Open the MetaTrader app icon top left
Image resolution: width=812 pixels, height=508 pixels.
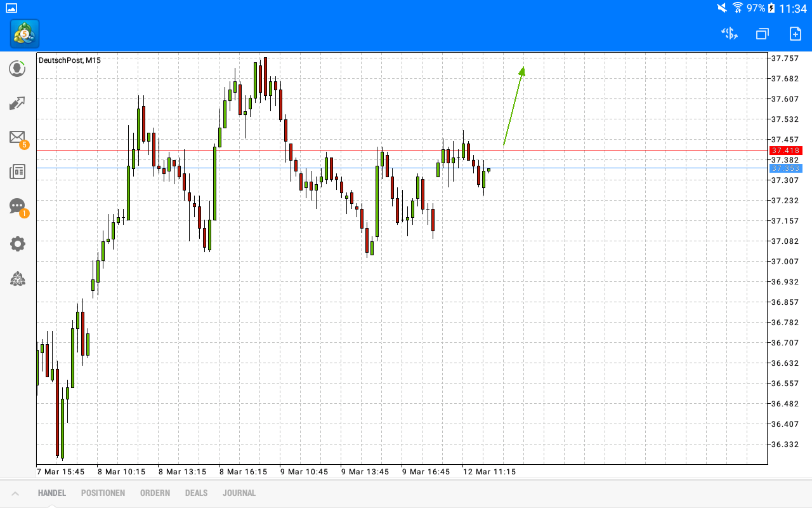pos(23,34)
